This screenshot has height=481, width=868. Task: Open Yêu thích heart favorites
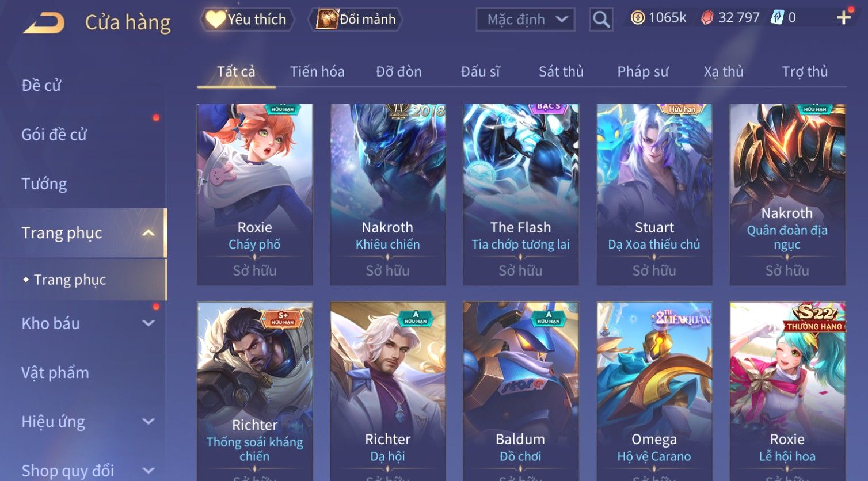tap(247, 20)
